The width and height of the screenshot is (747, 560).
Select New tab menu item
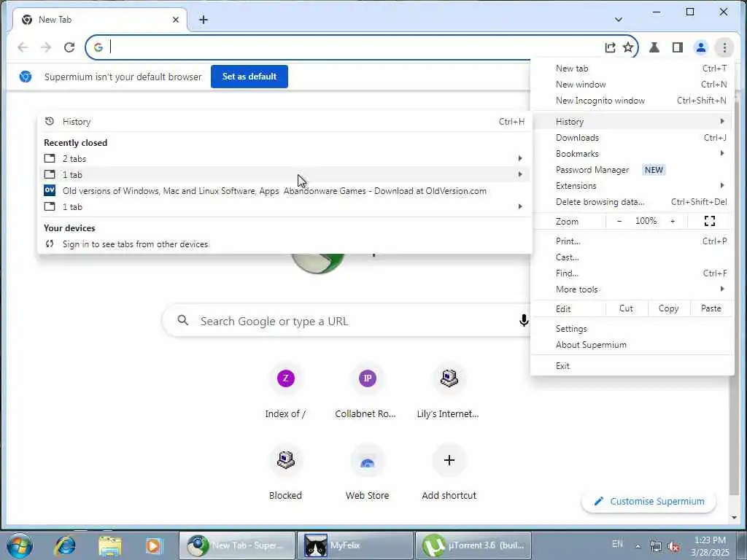632,69
